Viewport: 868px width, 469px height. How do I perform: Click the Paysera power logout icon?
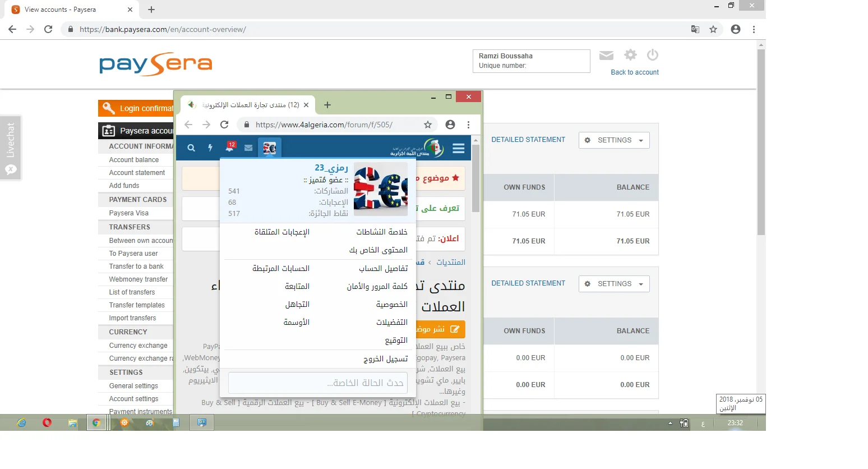652,55
